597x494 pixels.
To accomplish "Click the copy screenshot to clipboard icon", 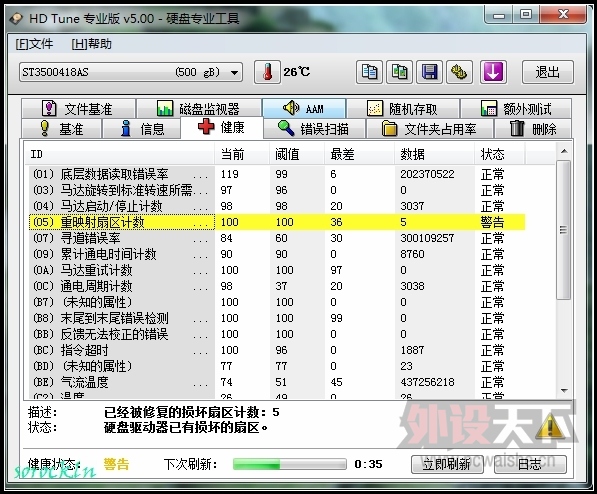I will coord(399,72).
